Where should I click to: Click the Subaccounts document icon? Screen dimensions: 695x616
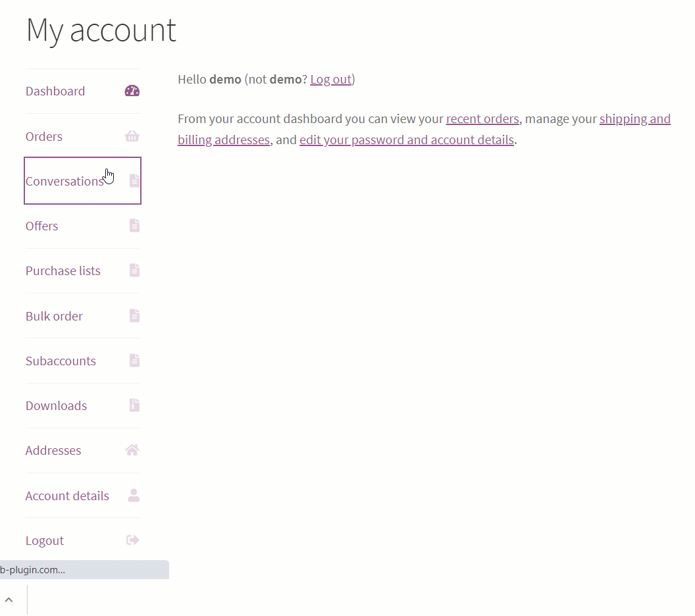134,361
